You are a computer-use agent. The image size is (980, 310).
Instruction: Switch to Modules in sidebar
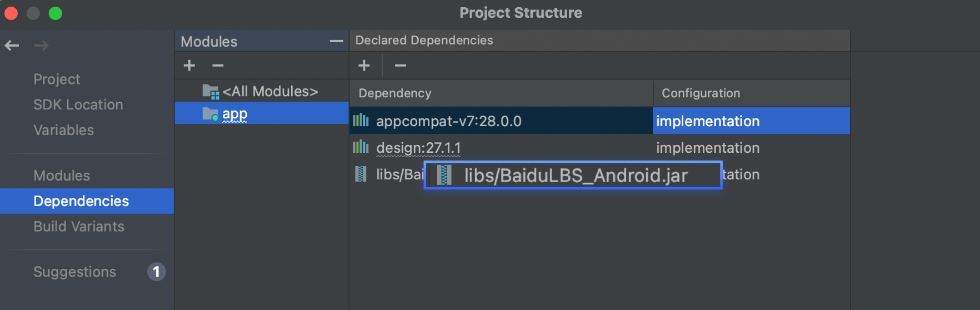click(x=62, y=176)
